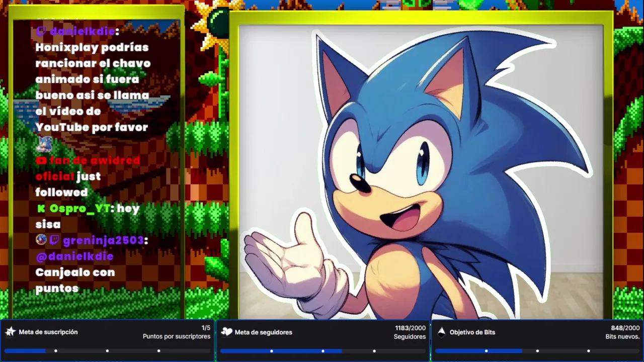The image size is (644, 362).
Task: Click the Twitch icon before greninja2503
Action: [54, 240]
